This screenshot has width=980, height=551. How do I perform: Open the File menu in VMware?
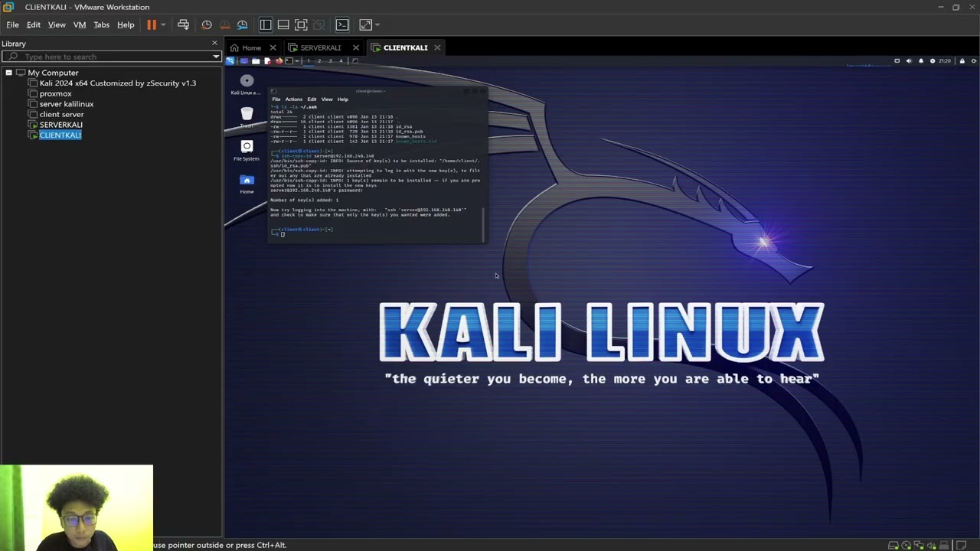(12, 24)
